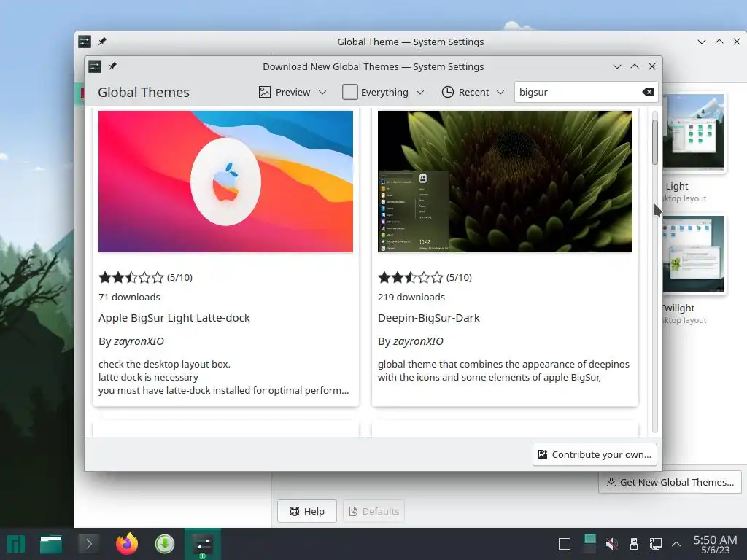
Task: Open the Everything filter dropdown
Action: click(383, 92)
